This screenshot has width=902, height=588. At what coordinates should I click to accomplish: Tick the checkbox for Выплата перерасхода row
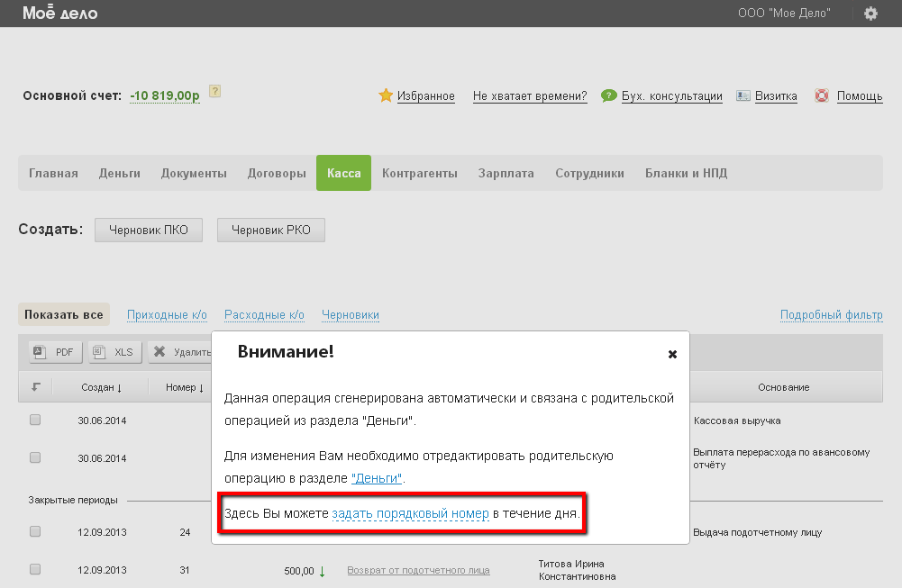coord(35,457)
